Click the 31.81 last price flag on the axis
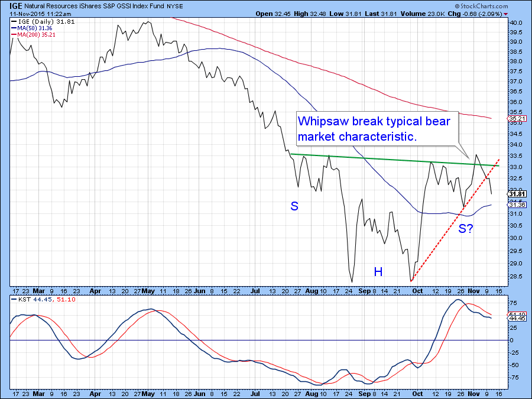 517,194
